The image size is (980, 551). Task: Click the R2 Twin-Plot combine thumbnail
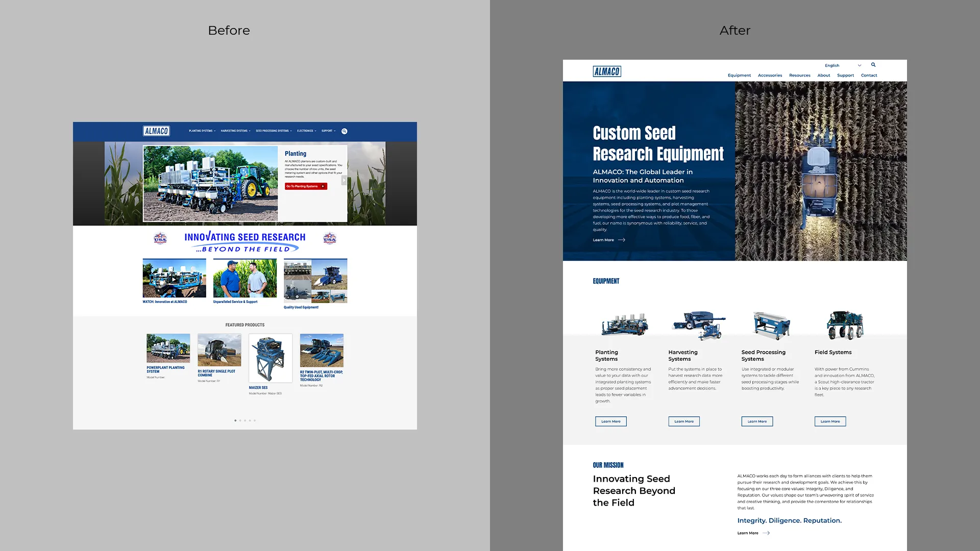[x=322, y=350]
